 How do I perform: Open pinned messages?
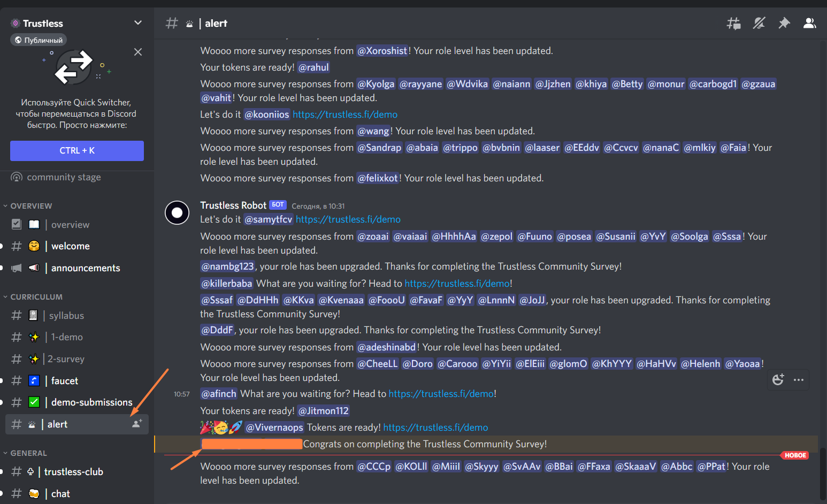pyautogui.click(x=784, y=23)
